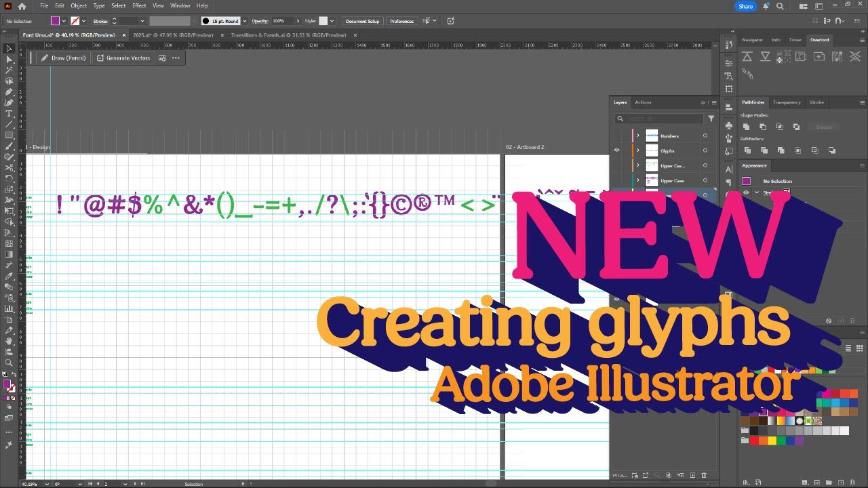The width and height of the screenshot is (868, 488).
Task: Click the fill color swatch in control bar
Action: (x=56, y=21)
